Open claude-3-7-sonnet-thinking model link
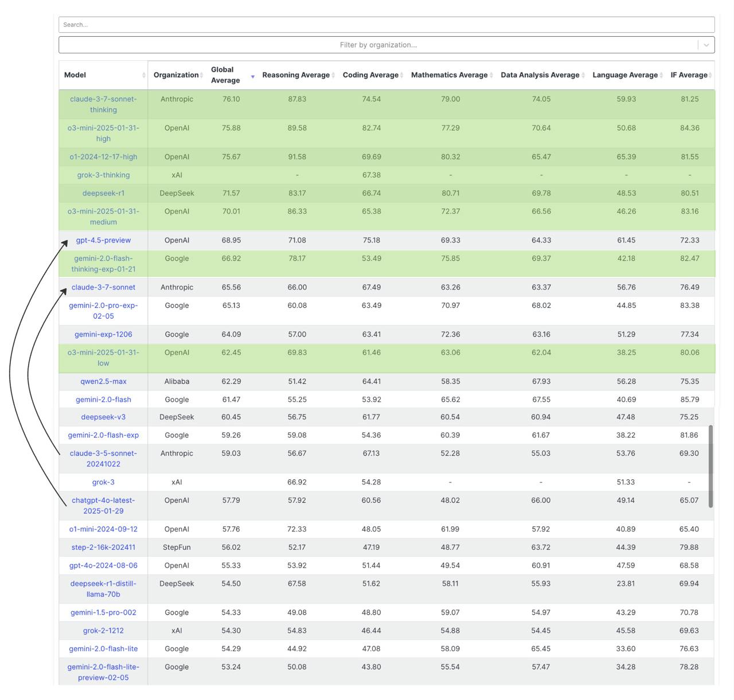This screenshot has height=700, width=734. pos(103,104)
